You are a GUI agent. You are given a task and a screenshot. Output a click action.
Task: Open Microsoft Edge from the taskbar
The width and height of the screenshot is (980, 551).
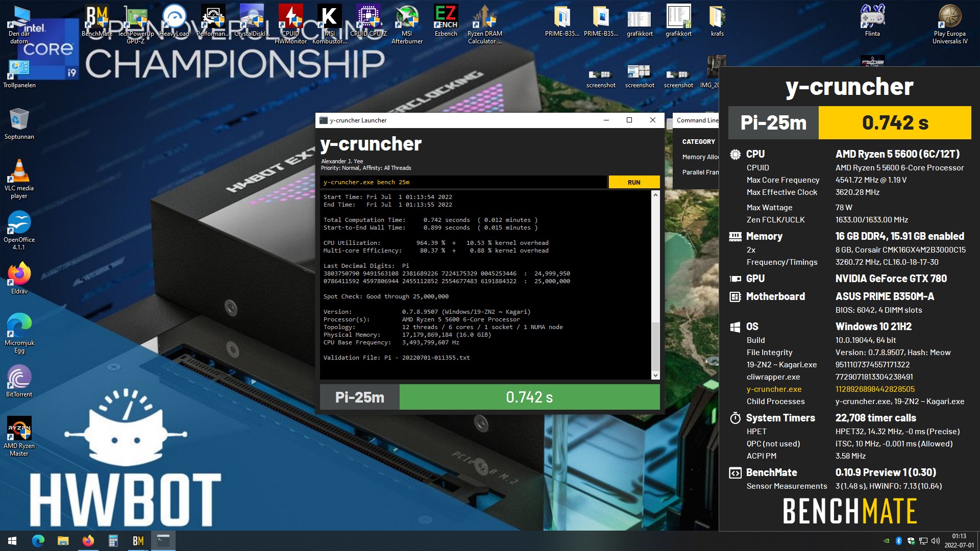(x=38, y=541)
